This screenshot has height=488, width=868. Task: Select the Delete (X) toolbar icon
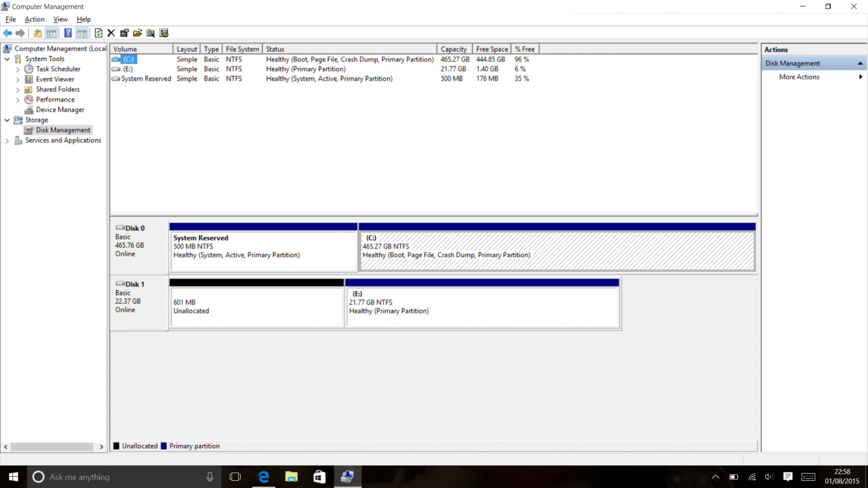(x=111, y=33)
